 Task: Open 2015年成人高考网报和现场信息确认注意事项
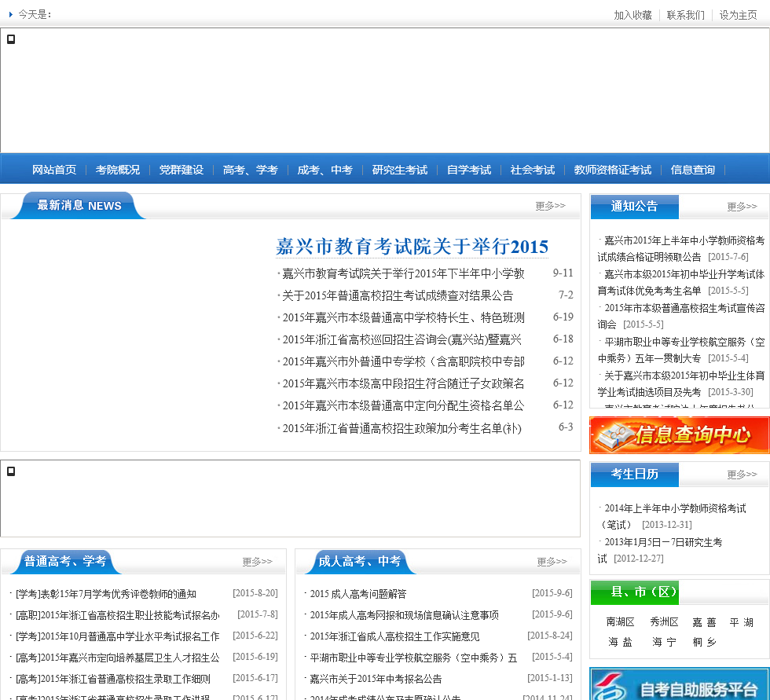404,615
